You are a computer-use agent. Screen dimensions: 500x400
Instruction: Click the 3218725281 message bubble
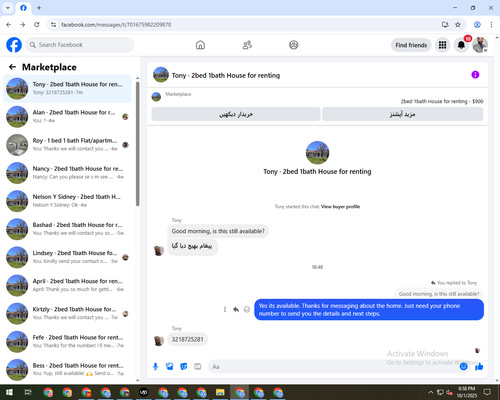187,339
